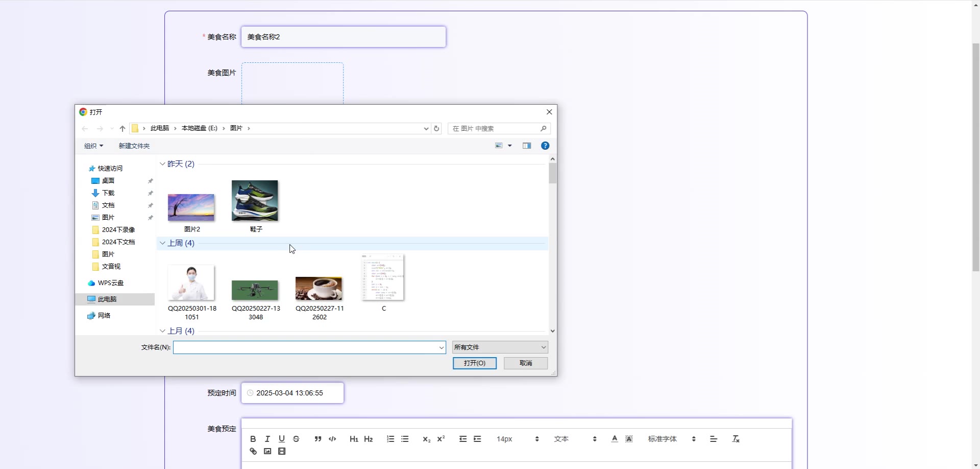This screenshot has width=980, height=469.
Task: Toggle the preview pane in file dialog
Action: (x=527, y=146)
